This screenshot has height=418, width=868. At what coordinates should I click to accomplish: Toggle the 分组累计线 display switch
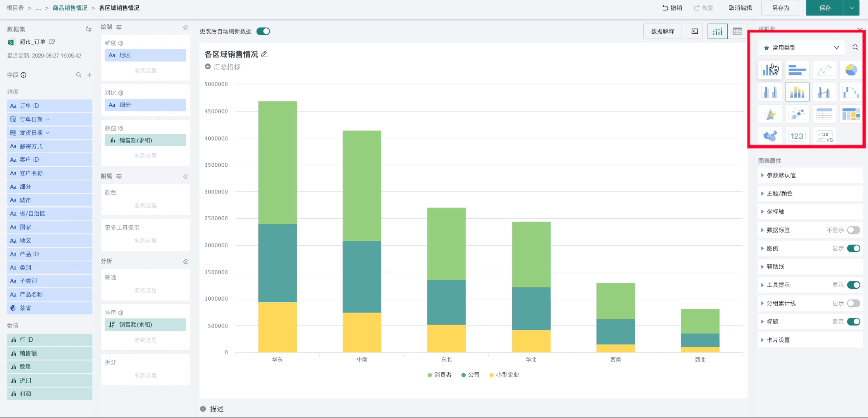pyautogui.click(x=853, y=303)
